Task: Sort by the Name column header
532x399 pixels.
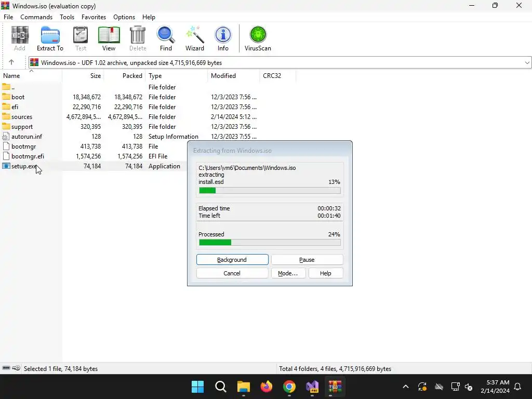Action: [31, 76]
